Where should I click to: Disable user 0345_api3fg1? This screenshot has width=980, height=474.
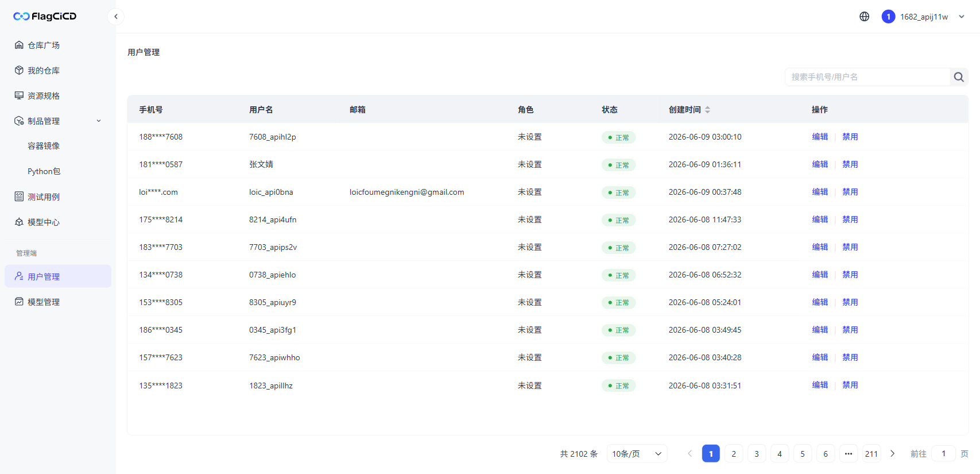click(x=850, y=330)
